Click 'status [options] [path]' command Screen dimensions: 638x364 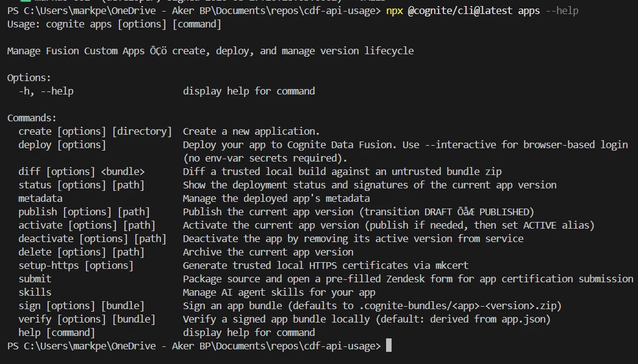click(81, 185)
